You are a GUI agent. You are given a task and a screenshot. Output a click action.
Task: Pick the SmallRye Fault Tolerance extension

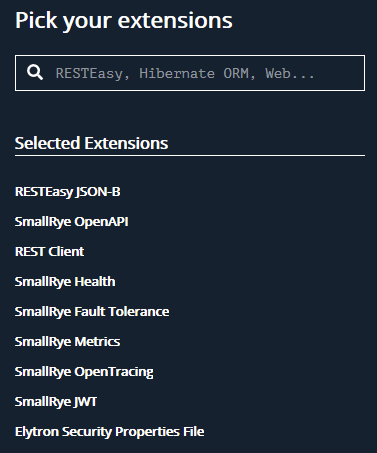tap(92, 312)
